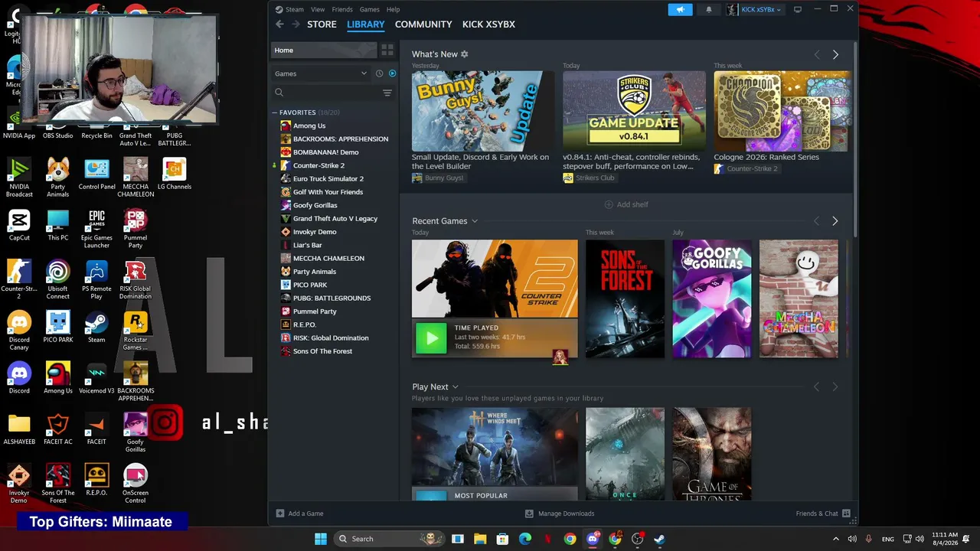Image resolution: width=980 pixels, height=551 pixels.
Task: Show next What's New items
Action: tap(835, 54)
